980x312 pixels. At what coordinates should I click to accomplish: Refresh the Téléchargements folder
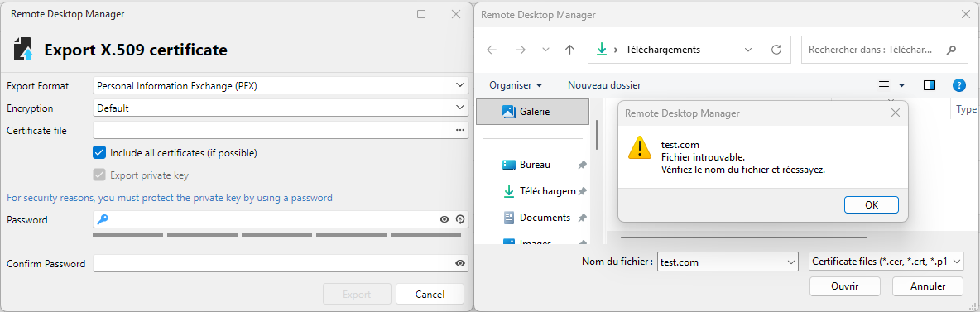777,50
